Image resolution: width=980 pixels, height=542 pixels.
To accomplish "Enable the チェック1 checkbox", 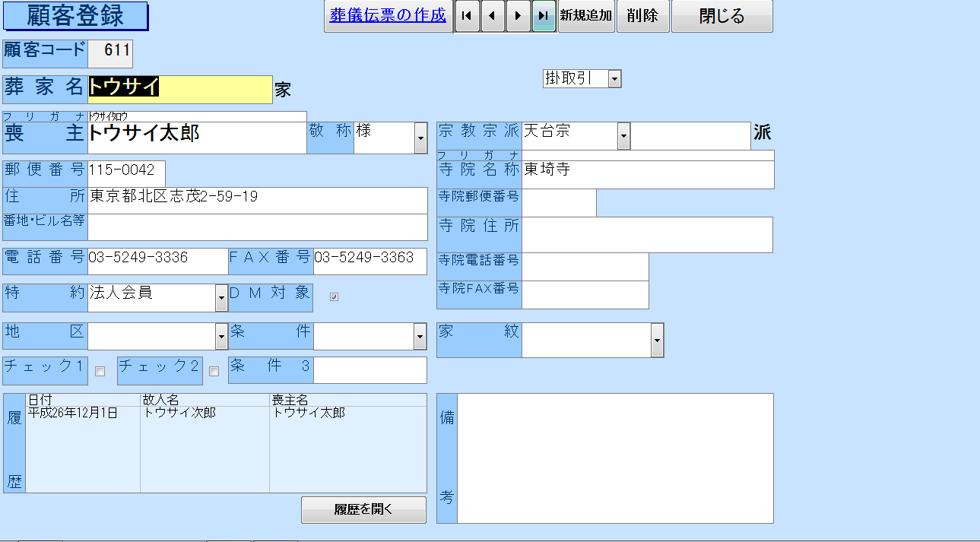I will 100,372.
